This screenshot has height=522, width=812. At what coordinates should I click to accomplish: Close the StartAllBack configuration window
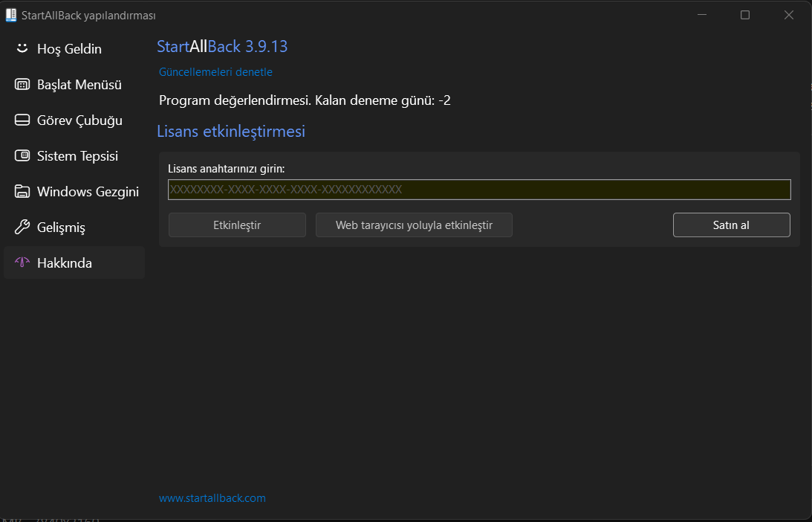[789, 15]
